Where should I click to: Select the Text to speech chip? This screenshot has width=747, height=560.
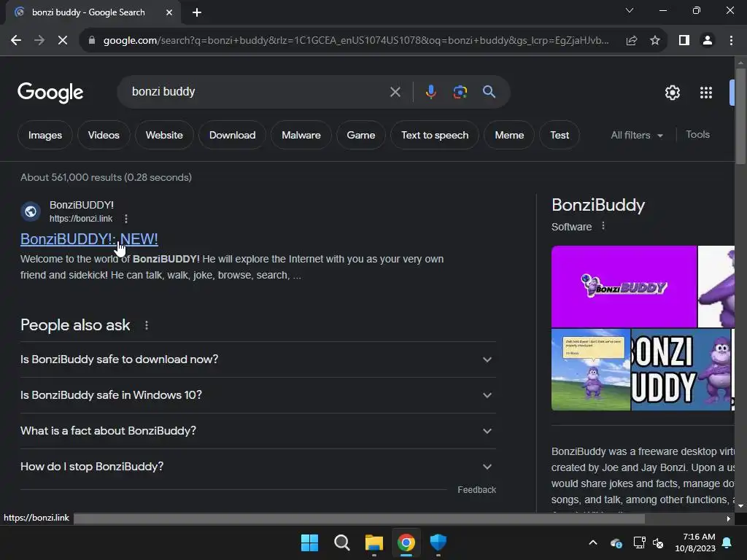(x=435, y=135)
